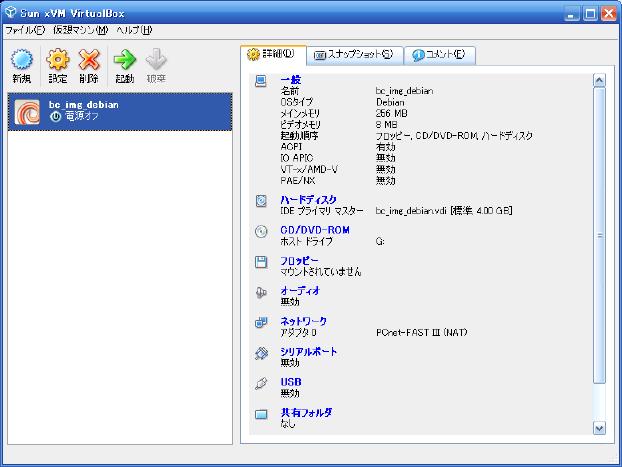The width and height of the screenshot is (622, 467).
Task: Click the OSタイプ label
Action: [x=296, y=102]
